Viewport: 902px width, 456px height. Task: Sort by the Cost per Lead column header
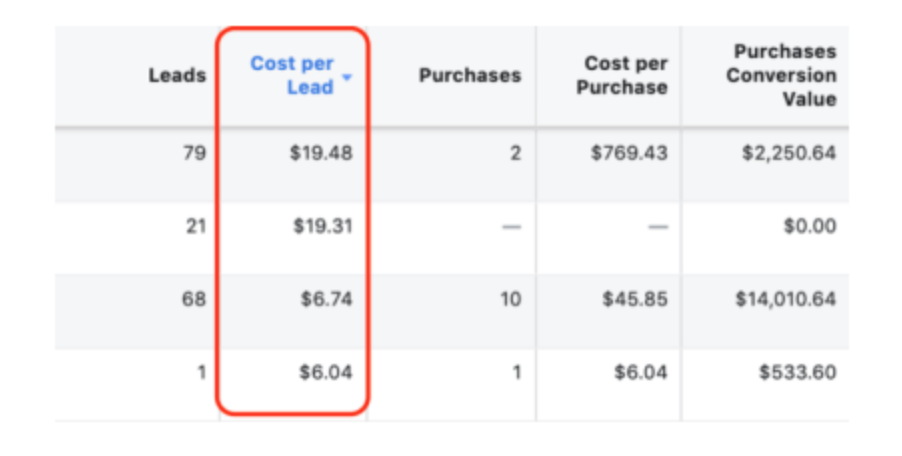(291, 76)
